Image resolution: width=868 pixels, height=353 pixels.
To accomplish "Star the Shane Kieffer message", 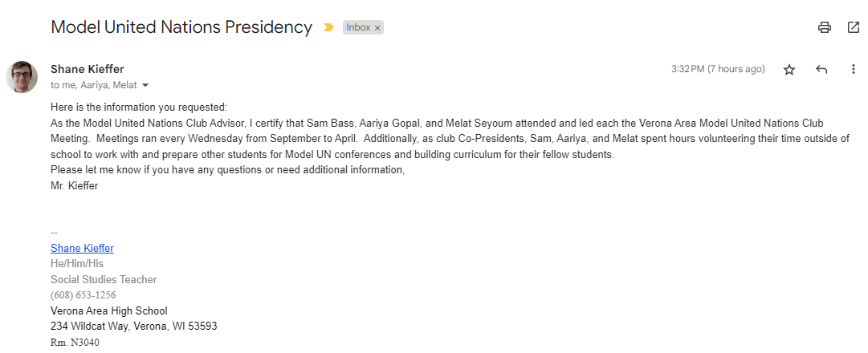I will [789, 70].
